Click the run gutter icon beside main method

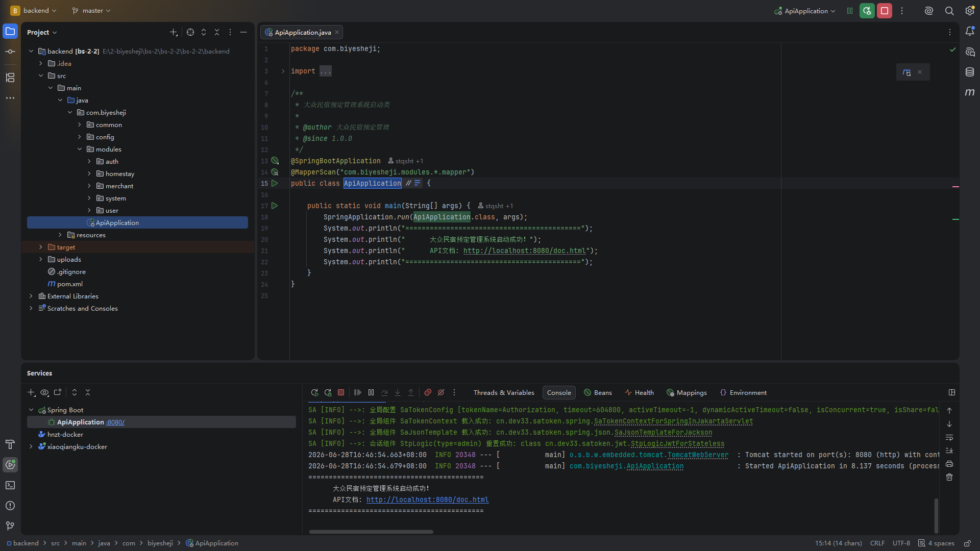275,206
